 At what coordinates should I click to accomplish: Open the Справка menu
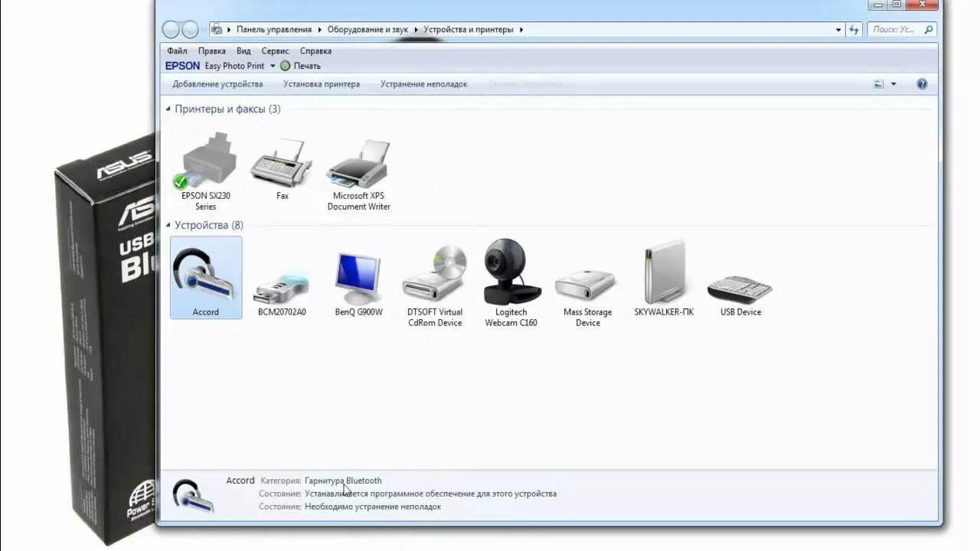point(315,51)
